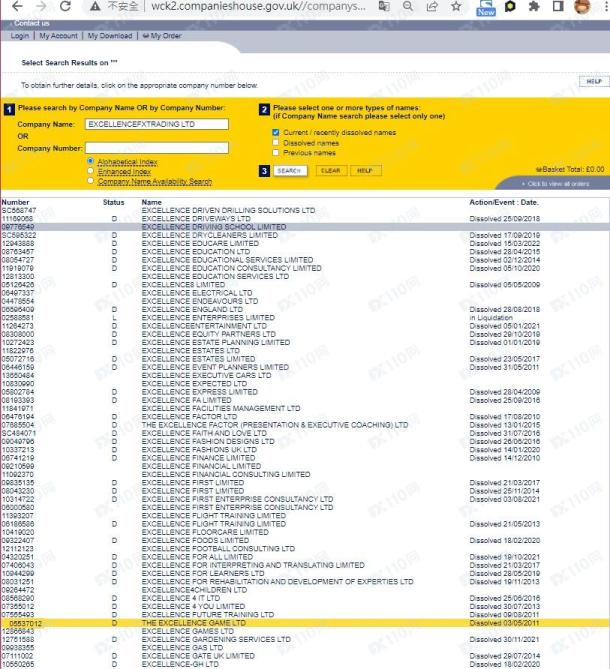Enable the Previous names checkbox

276,152
